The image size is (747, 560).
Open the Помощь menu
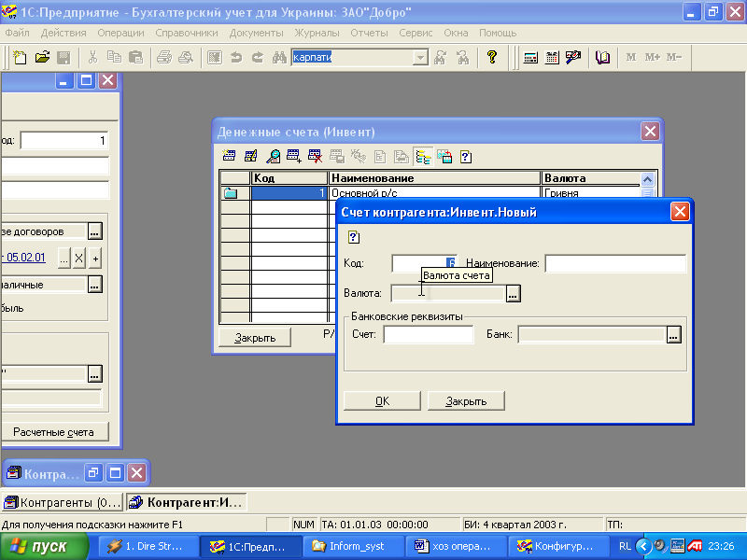(x=498, y=33)
